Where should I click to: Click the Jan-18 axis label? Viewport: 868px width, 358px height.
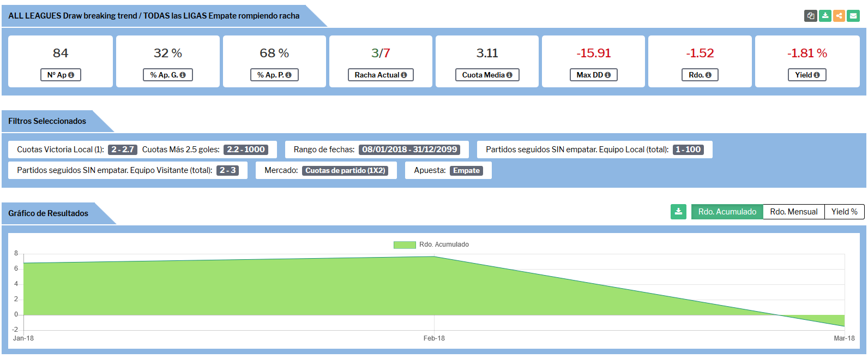pos(23,338)
